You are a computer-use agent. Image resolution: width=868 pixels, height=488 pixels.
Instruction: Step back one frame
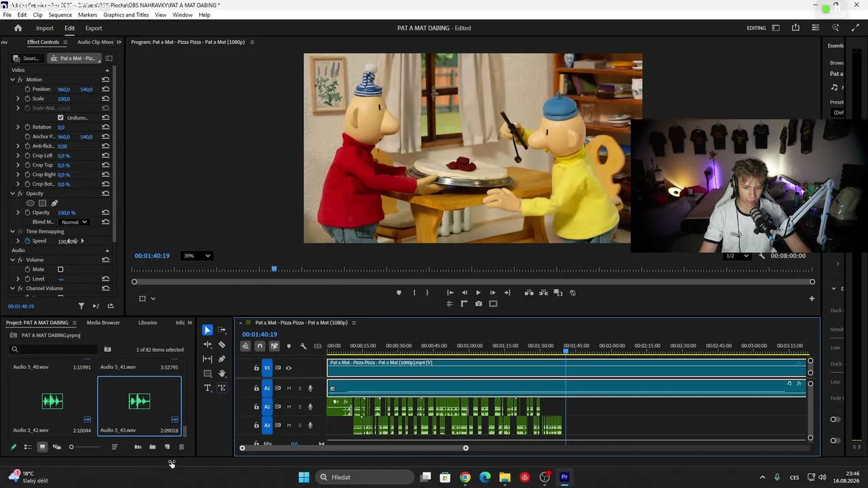pyautogui.click(x=465, y=293)
